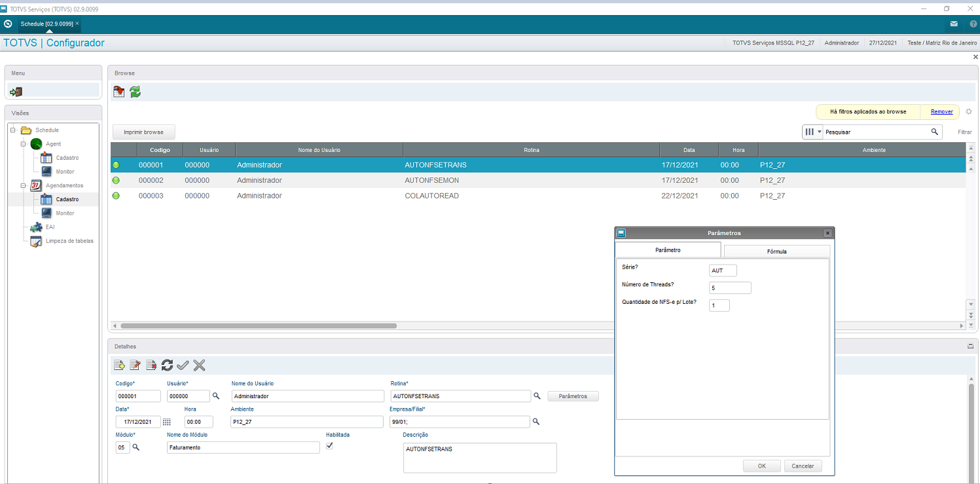Open the calendar picker beside Data field
The image size is (980, 484).
point(167,422)
